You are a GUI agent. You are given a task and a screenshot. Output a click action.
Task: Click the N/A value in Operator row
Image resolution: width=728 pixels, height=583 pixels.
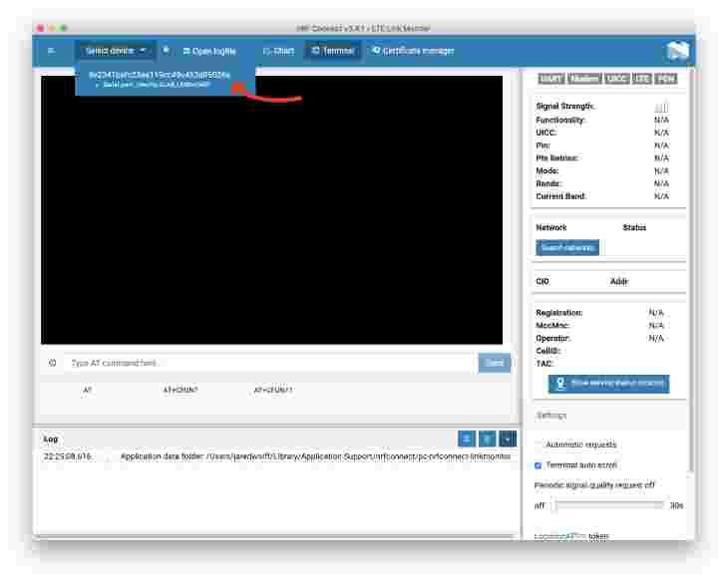656,338
